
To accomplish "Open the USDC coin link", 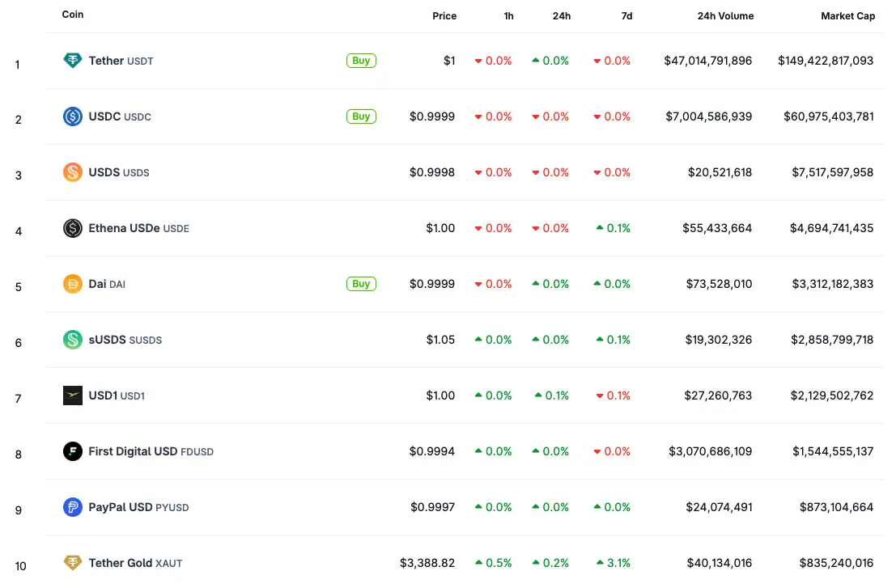I will point(120,116).
